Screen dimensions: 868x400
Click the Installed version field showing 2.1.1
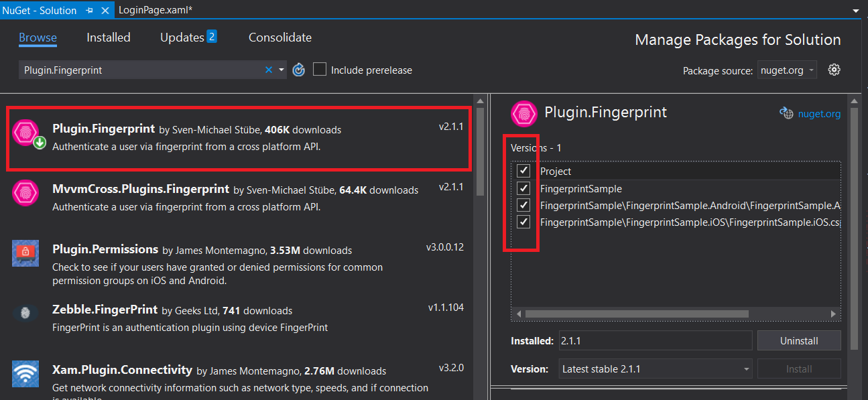click(x=656, y=340)
